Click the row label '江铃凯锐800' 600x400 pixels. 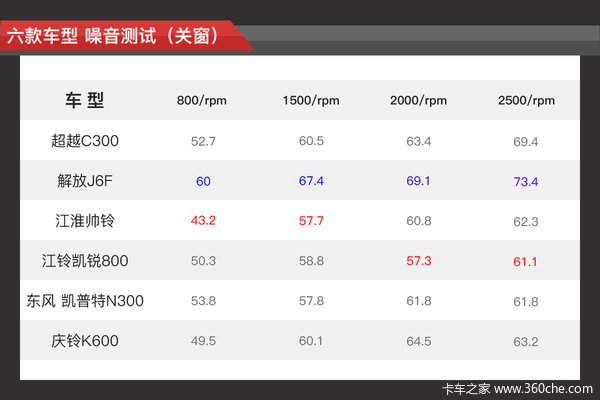tap(85, 261)
